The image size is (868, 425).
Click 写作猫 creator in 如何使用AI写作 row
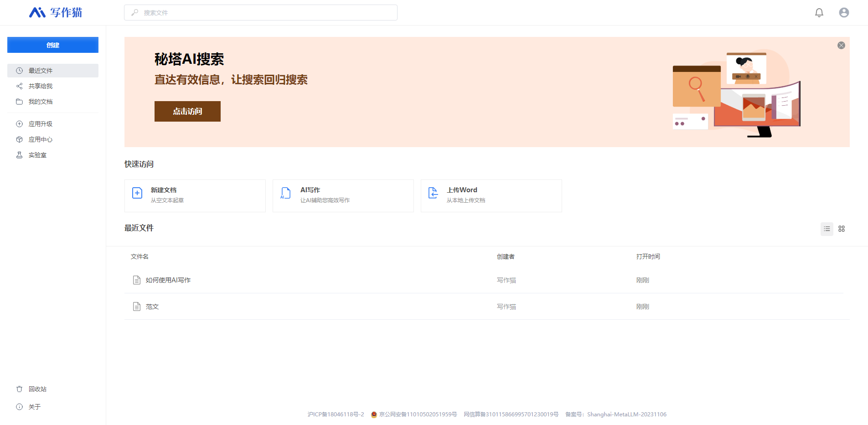pos(506,280)
